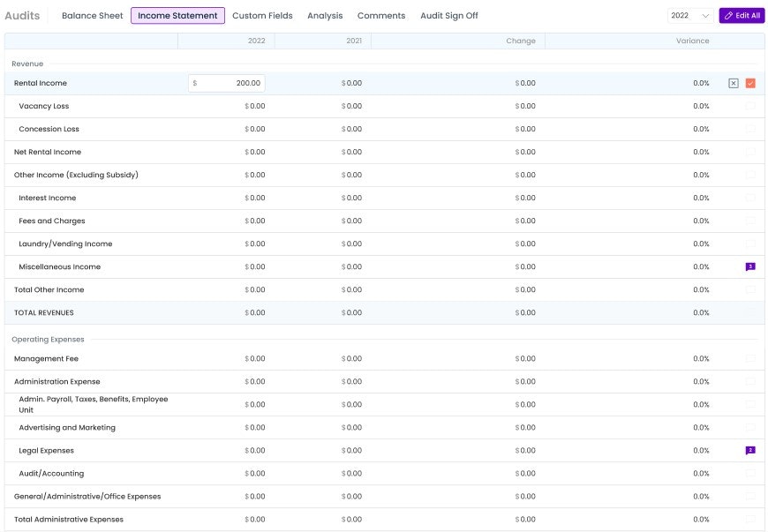Viewport: 768px width, 532px height.
Task: Select the Vacancy Loss row label
Action: click(43, 106)
